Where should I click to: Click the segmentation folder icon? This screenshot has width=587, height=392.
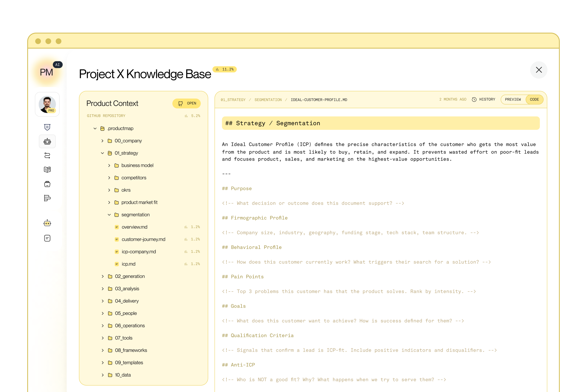(x=117, y=215)
